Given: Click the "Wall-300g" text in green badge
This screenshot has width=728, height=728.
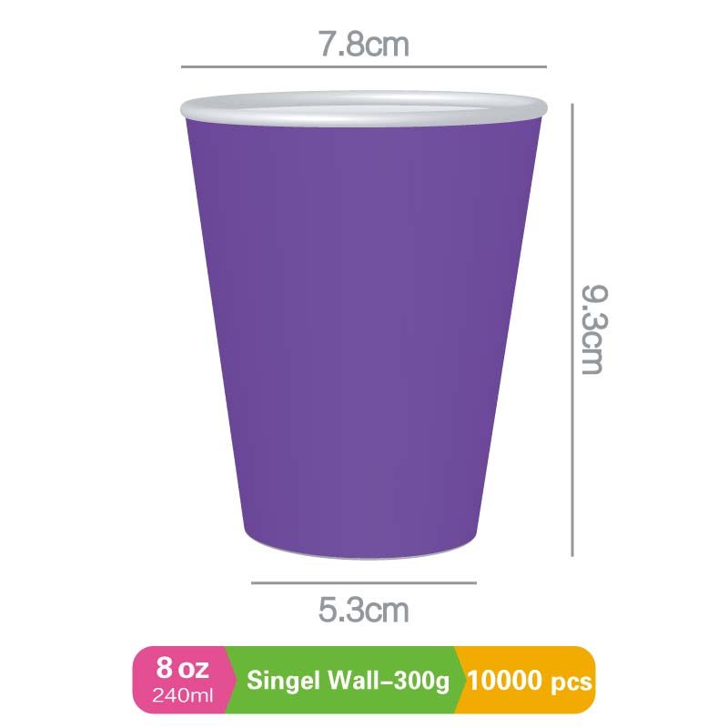Looking at the screenshot, I should [x=389, y=681].
